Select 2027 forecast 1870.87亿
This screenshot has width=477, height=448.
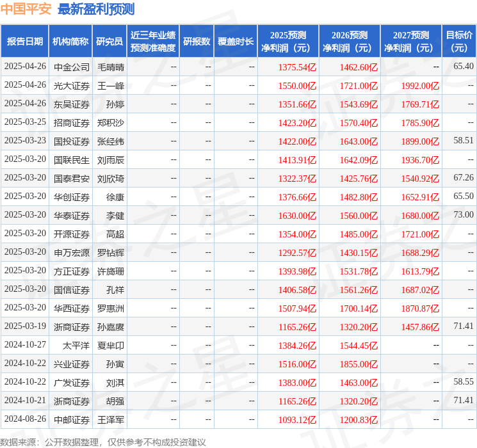click(420, 308)
